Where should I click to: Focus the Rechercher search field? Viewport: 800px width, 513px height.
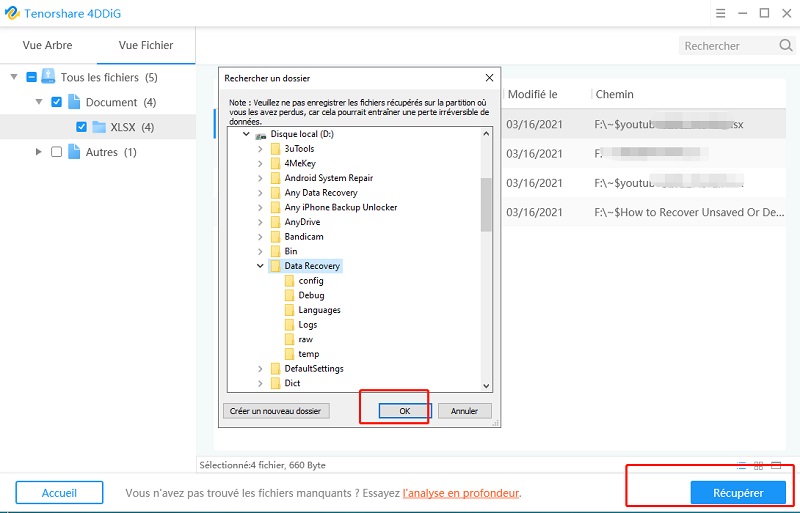coord(729,45)
